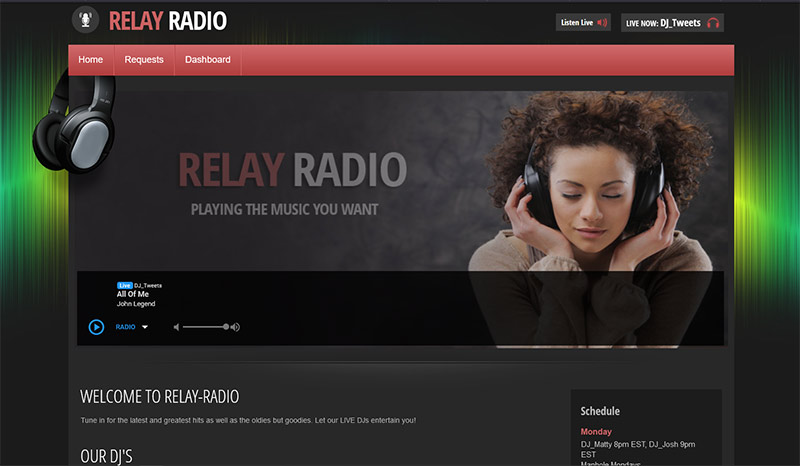Go to the Home menu item
Screen dimensions: 800x466
pos(91,60)
